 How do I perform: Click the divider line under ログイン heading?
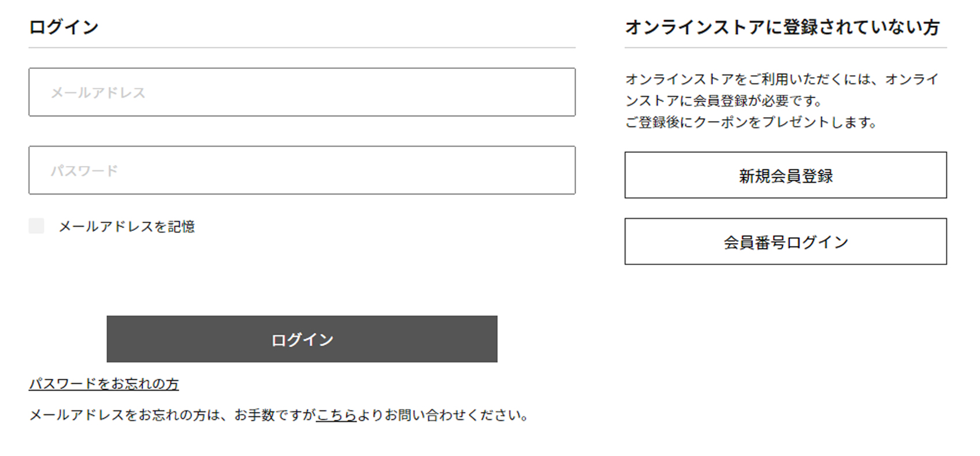click(302, 47)
